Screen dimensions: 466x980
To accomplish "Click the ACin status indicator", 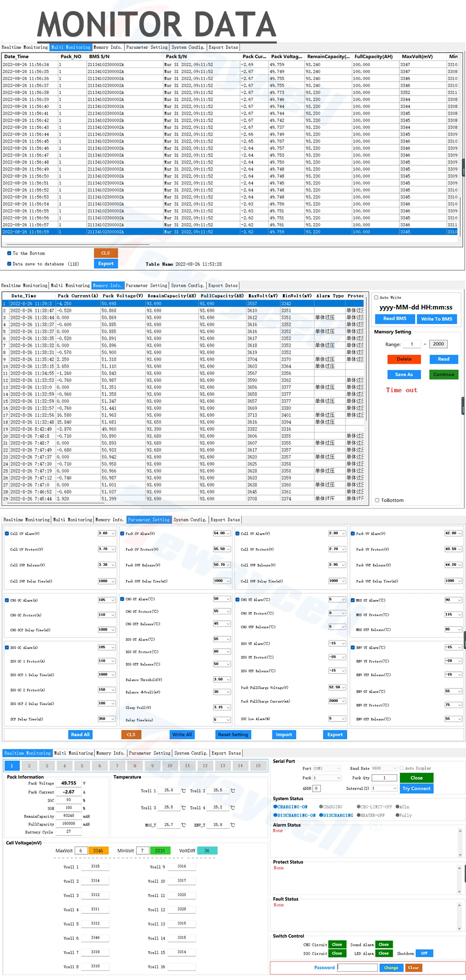I will point(403,807).
